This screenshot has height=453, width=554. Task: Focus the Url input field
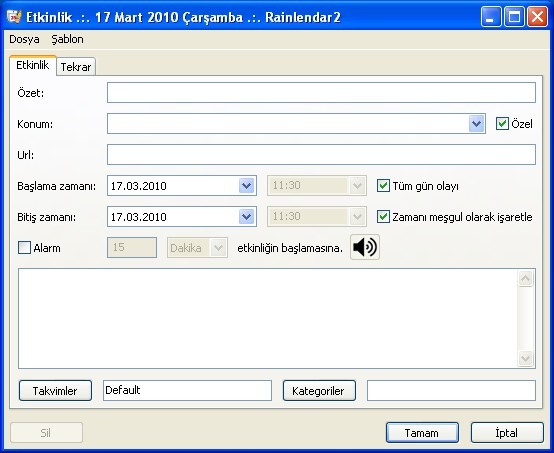[321, 154]
